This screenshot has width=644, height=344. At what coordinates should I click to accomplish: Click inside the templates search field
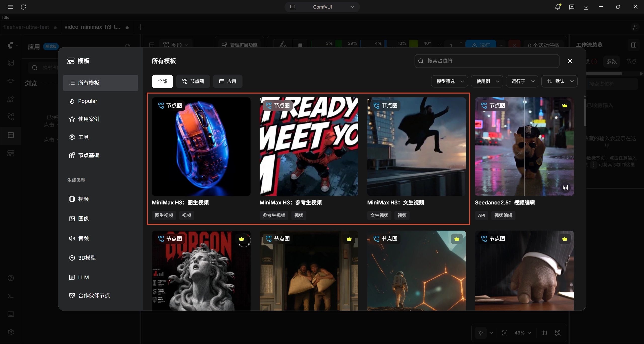tap(487, 61)
